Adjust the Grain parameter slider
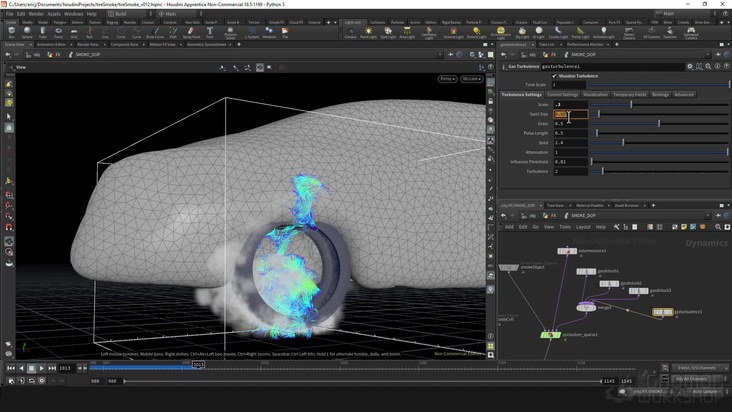Viewport: 732px width, 412px height. click(659, 124)
